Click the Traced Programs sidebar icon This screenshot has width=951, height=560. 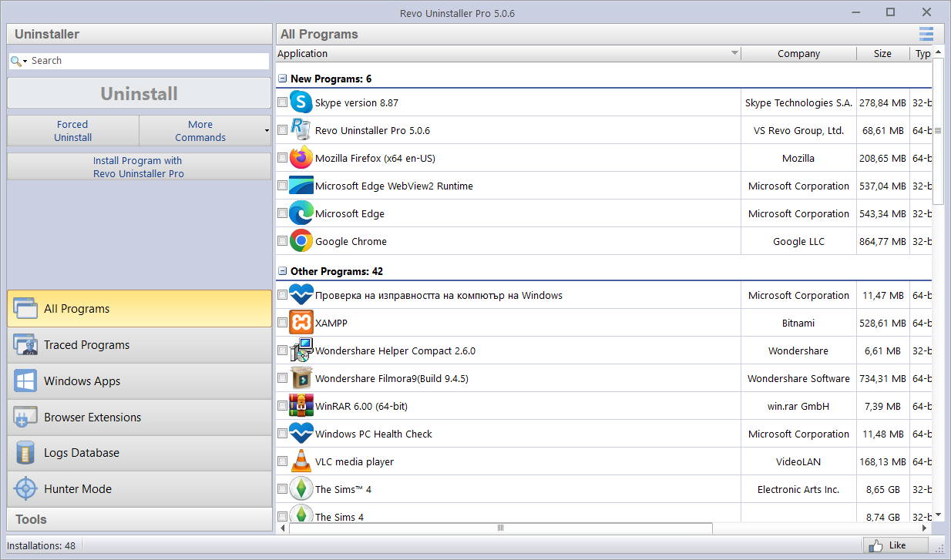click(25, 345)
